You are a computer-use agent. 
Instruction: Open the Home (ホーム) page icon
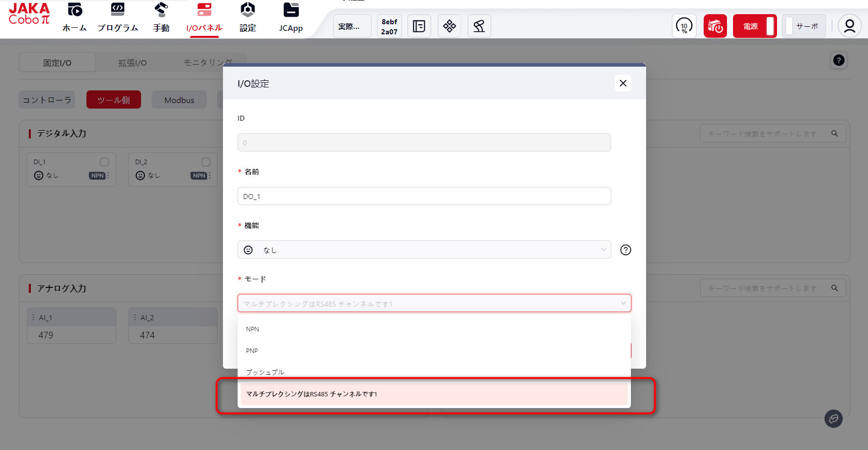coord(75,10)
